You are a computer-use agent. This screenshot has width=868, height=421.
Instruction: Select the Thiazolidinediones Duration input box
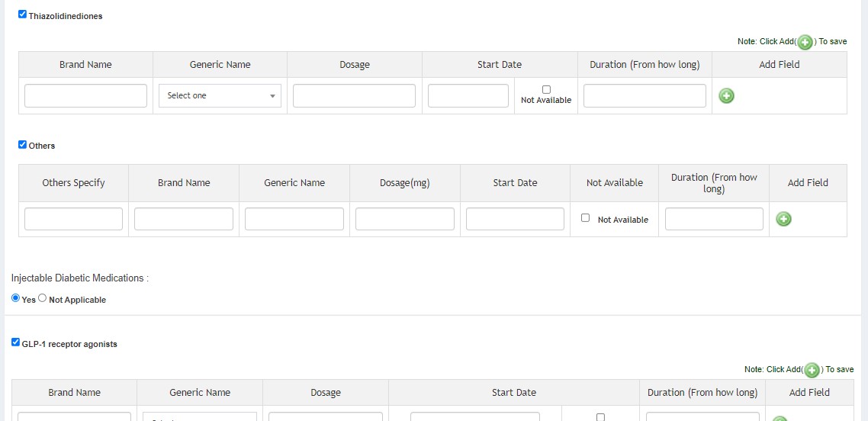[x=645, y=96]
